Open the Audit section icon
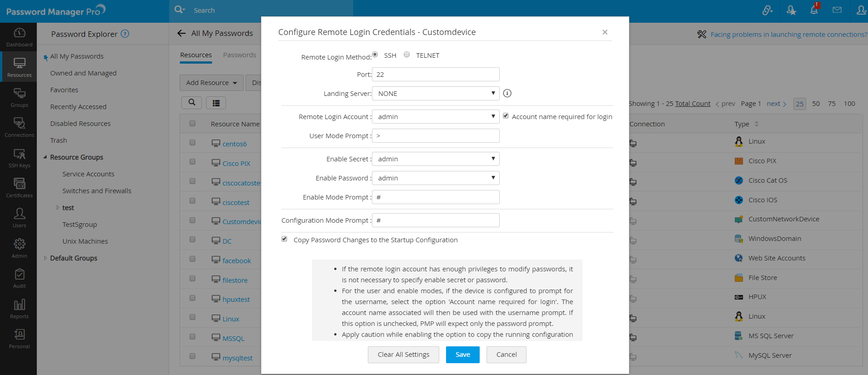This screenshot has width=868, height=375. click(x=19, y=278)
